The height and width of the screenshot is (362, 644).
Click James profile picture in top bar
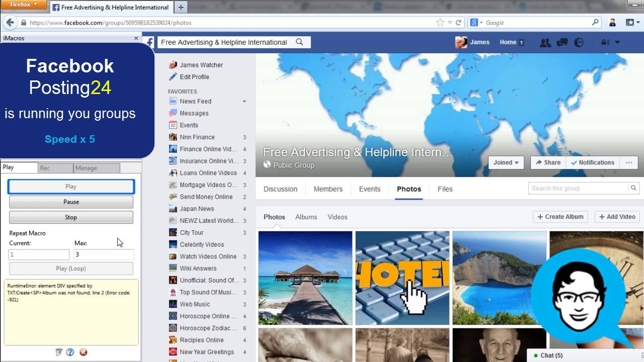pyautogui.click(x=461, y=42)
